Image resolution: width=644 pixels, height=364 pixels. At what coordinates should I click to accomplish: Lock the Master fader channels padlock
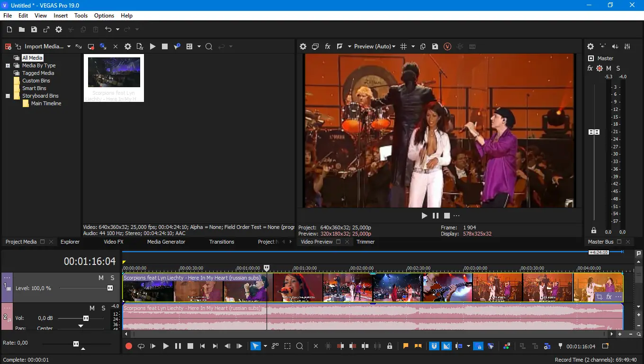pos(594,230)
